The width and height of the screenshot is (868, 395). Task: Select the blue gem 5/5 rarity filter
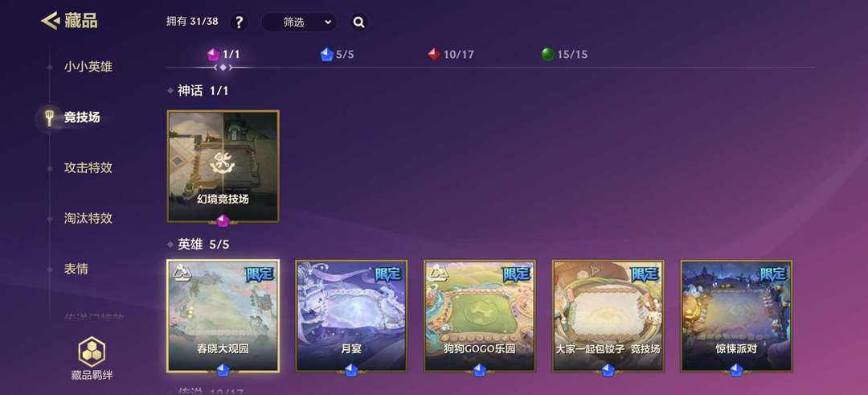click(x=337, y=54)
